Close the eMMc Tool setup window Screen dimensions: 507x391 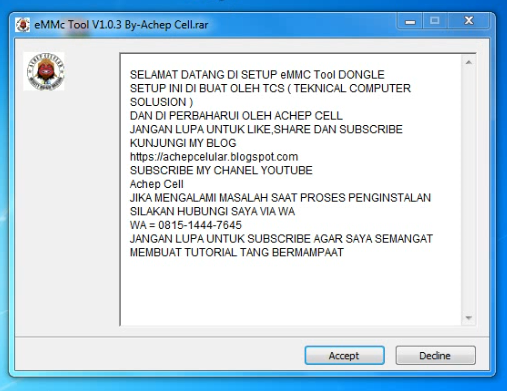(x=469, y=21)
